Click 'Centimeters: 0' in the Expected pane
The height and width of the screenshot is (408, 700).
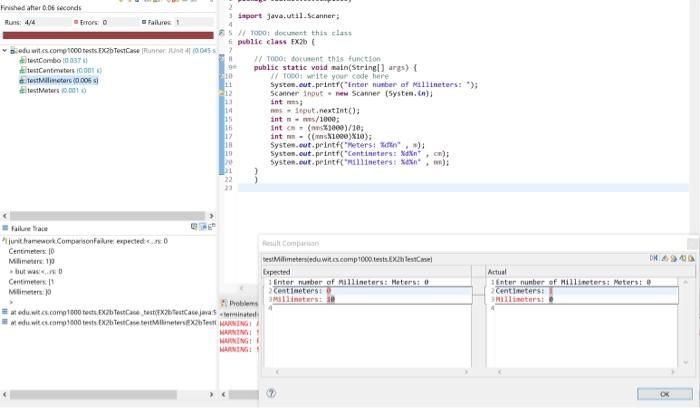(x=302, y=291)
